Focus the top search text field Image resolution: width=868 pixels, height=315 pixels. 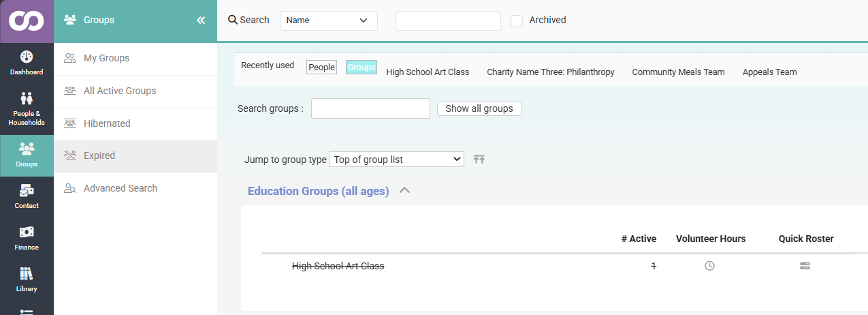click(448, 20)
